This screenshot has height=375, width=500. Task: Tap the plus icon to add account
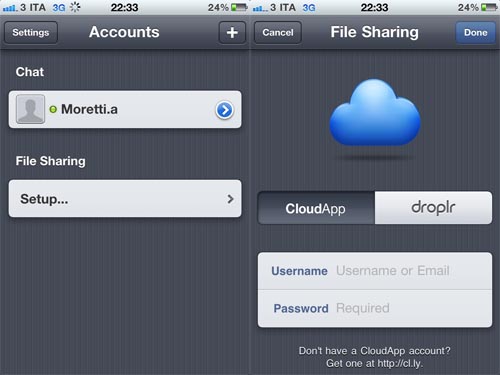coord(232,32)
